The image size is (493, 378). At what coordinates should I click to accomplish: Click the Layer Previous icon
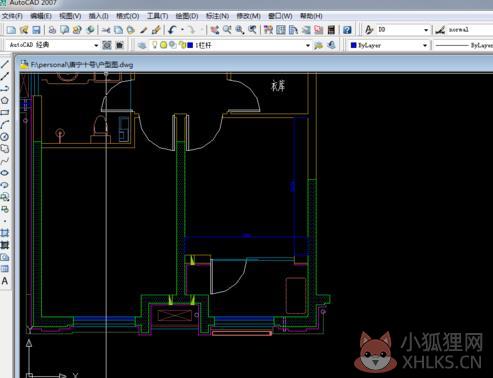(331, 45)
